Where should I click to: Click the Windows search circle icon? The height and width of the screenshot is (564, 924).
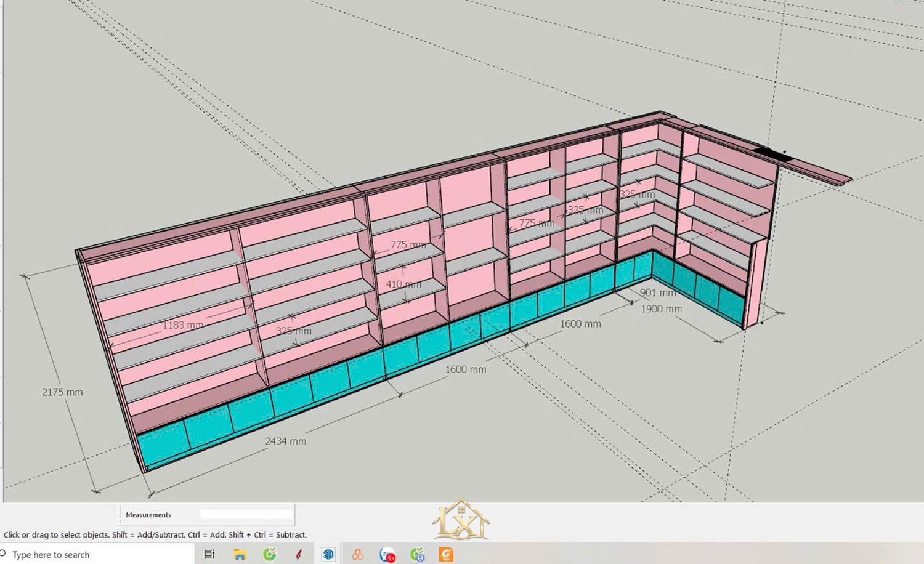pos(2,554)
